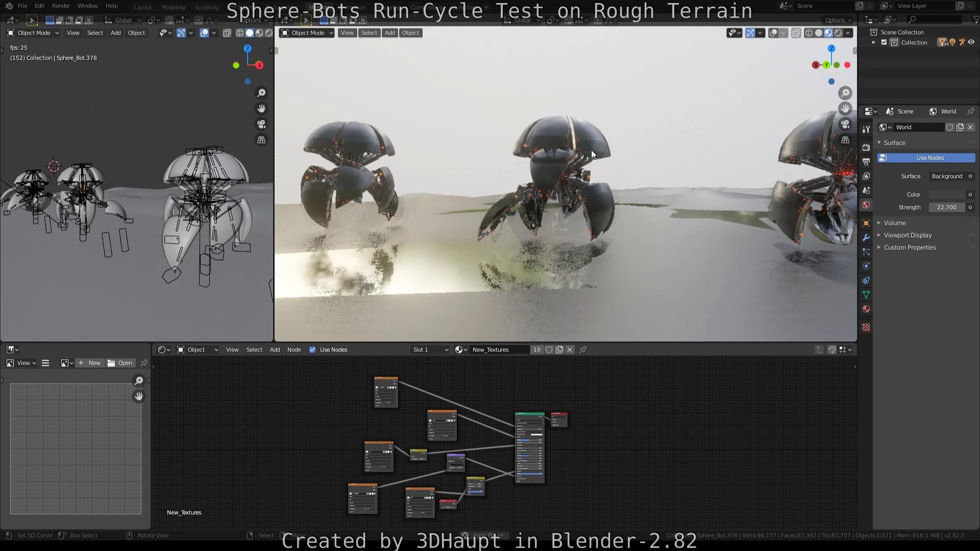980x551 pixels.
Task: Select the World Properties tab
Action: pos(866,205)
